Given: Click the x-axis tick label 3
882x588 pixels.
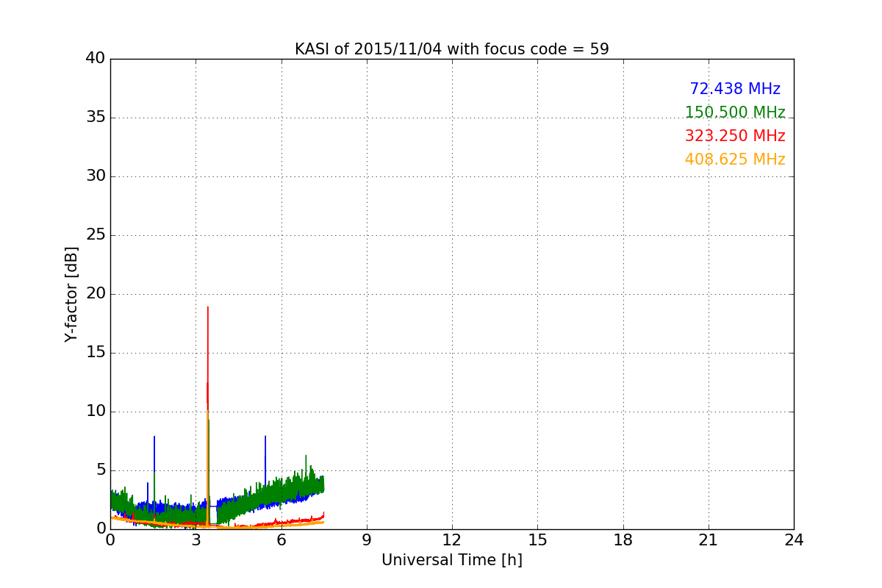Looking at the screenshot, I should click(x=196, y=539).
